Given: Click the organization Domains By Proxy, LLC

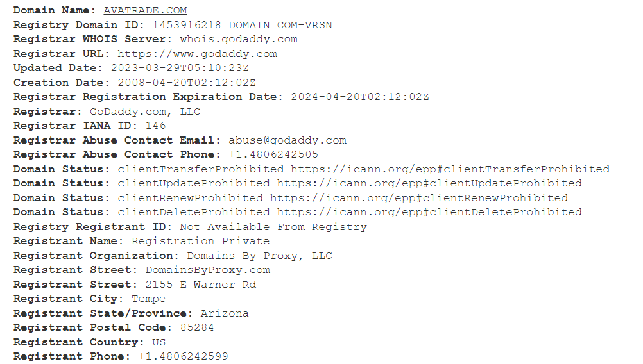Looking at the screenshot, I should click(x=259, y=256).
